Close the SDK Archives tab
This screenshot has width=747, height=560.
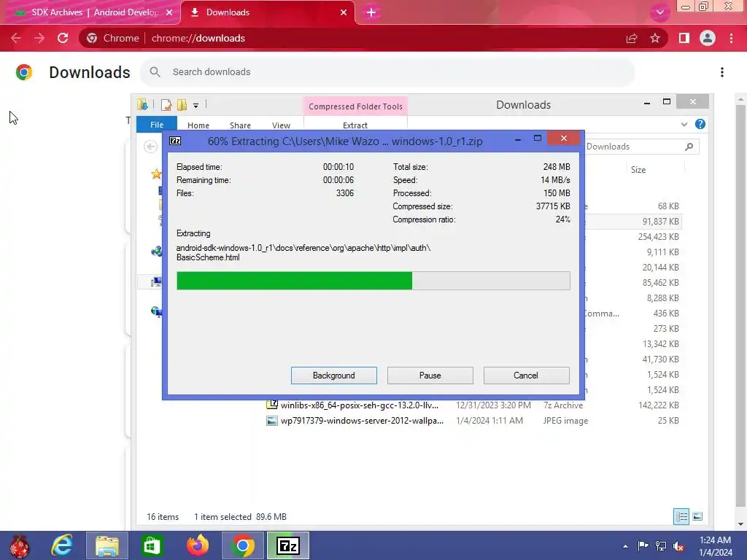[x=169, y=12]
